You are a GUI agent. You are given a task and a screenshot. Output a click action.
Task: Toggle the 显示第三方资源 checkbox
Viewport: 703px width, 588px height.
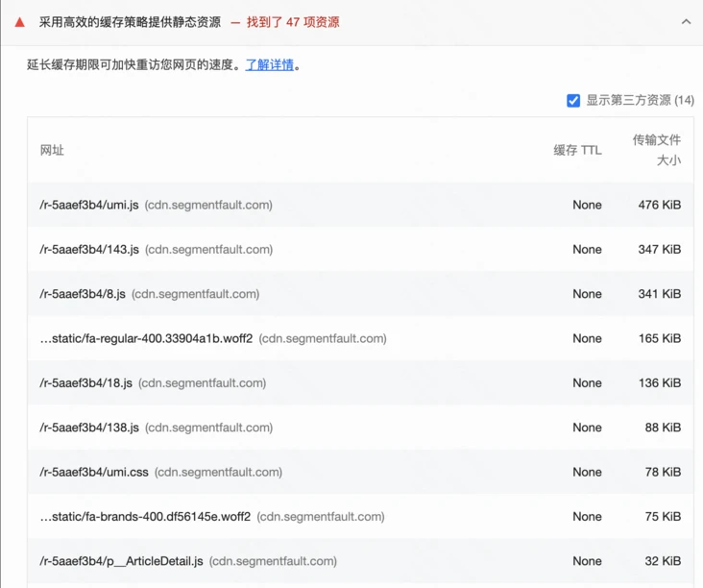click(573, 101)
